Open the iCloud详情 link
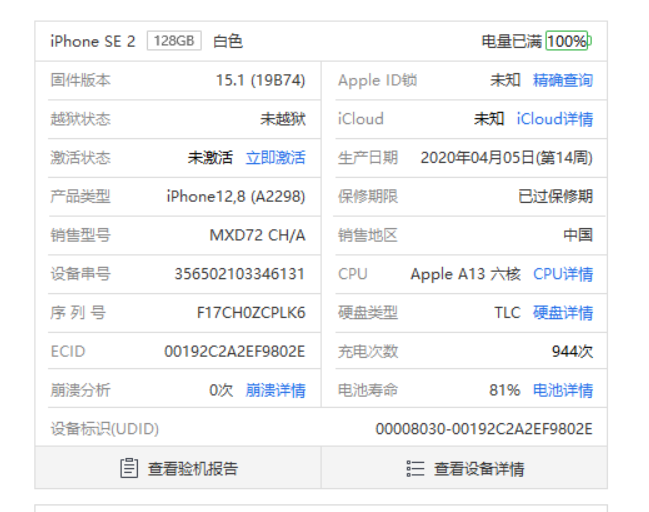 coord(555,119)
